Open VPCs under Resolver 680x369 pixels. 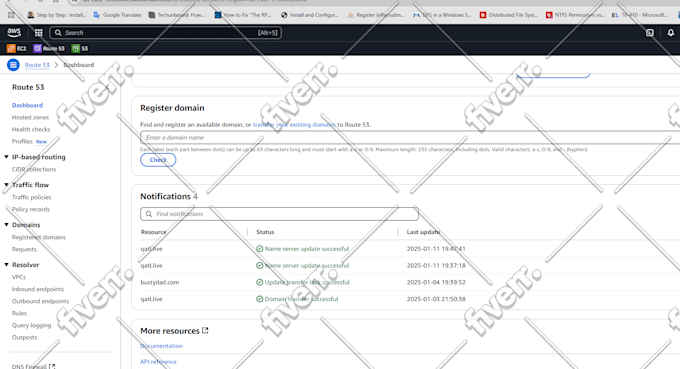(19, 277)
